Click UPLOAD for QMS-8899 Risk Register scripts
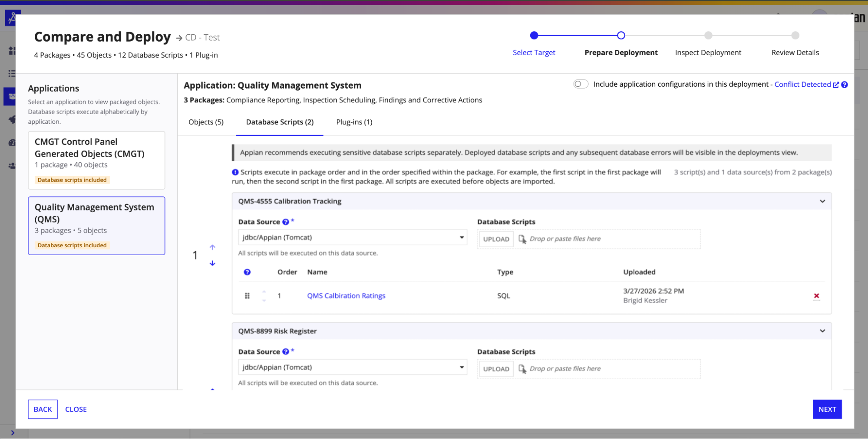Screen dimensions: 868x439 [x=496, y=369]
